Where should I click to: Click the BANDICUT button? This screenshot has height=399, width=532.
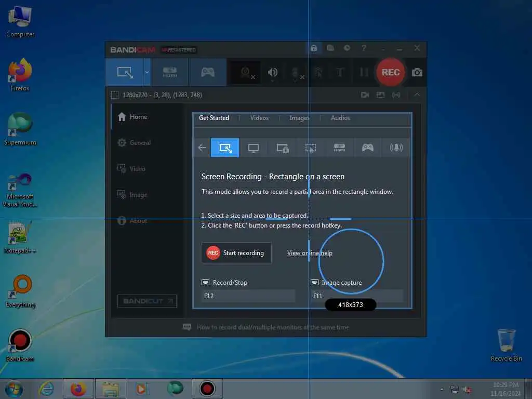click(x=147, y=301)
